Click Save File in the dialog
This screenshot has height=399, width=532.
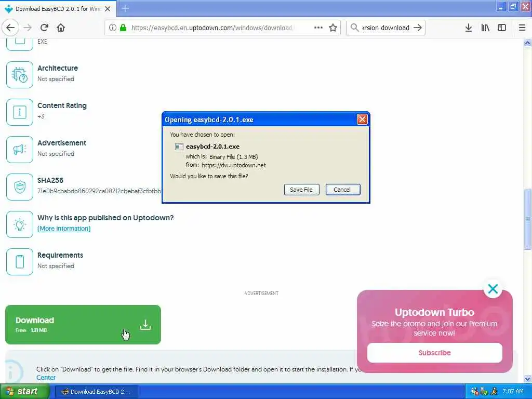[301, 190]
